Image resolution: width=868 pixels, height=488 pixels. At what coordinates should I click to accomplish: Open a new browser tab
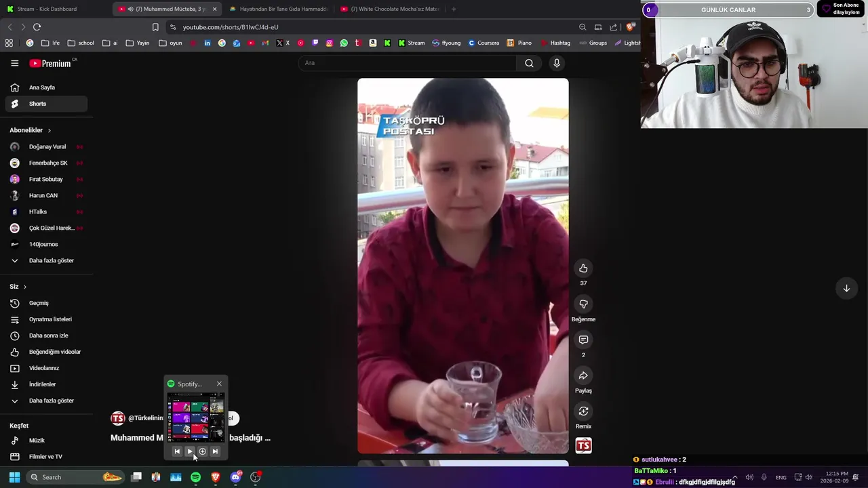454,9
